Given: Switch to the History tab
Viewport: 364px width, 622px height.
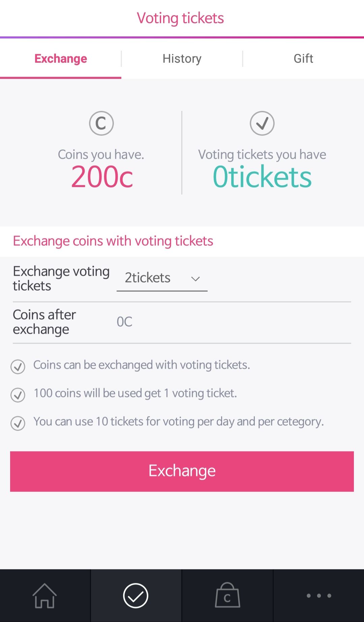Looking at the screenshot, I should pos(182,59).
